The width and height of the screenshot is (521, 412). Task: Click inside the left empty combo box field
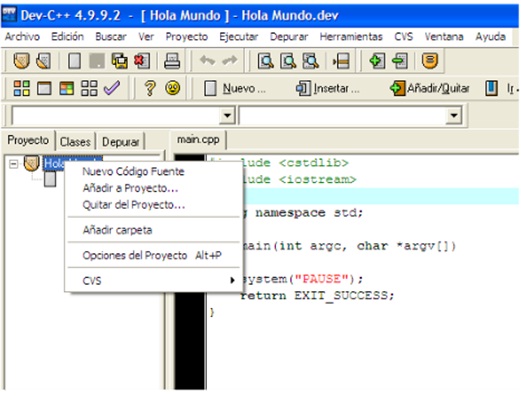coord(116,115)
